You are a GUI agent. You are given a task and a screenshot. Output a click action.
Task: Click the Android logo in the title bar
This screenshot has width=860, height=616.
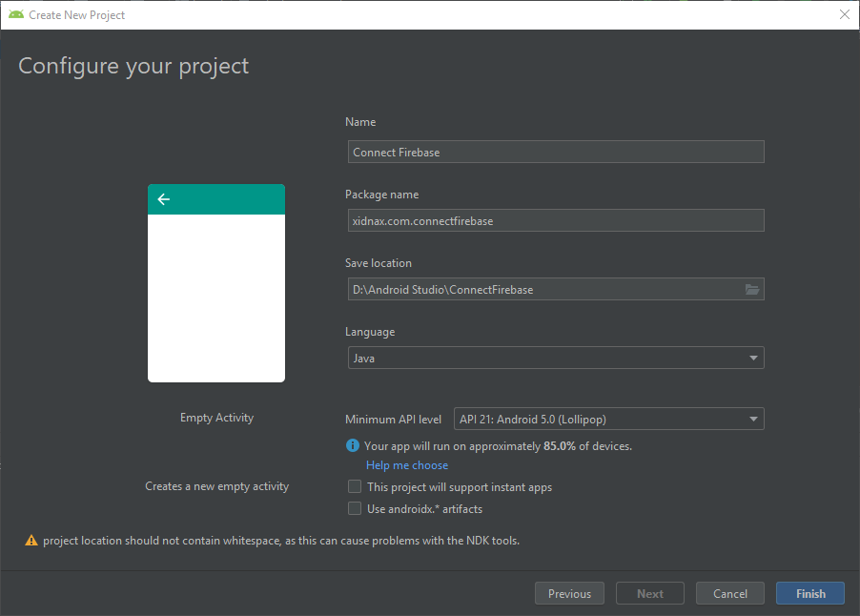[x=16, y=15]
